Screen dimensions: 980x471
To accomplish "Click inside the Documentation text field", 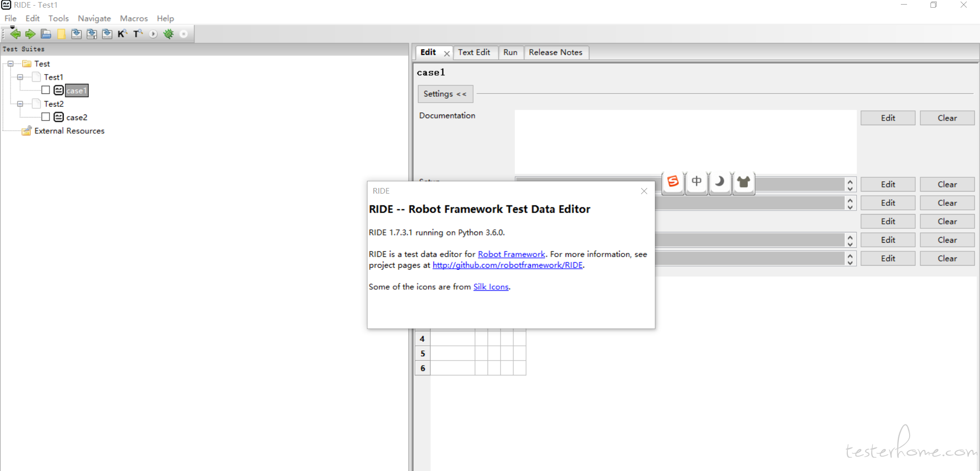I will pos(685,142).
